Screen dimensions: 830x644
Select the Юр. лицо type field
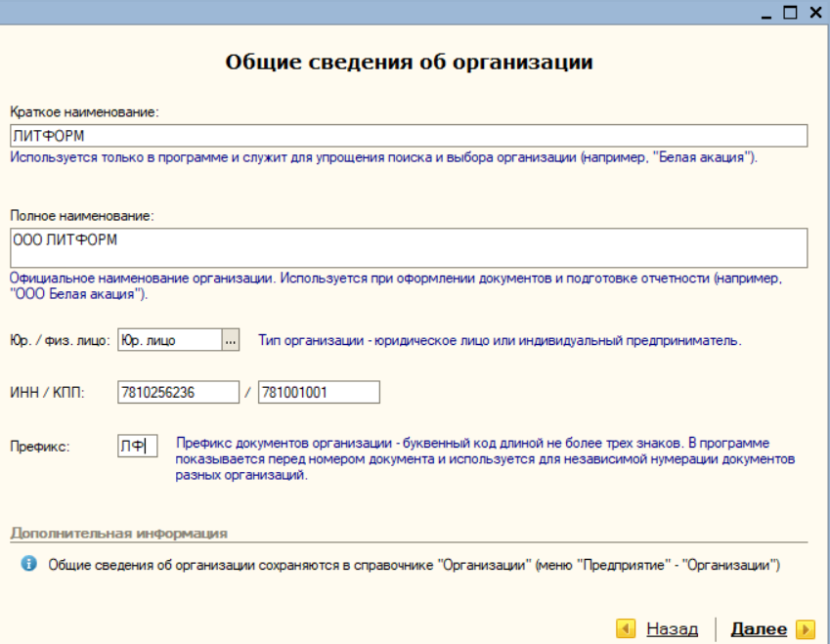coord(169,340)
